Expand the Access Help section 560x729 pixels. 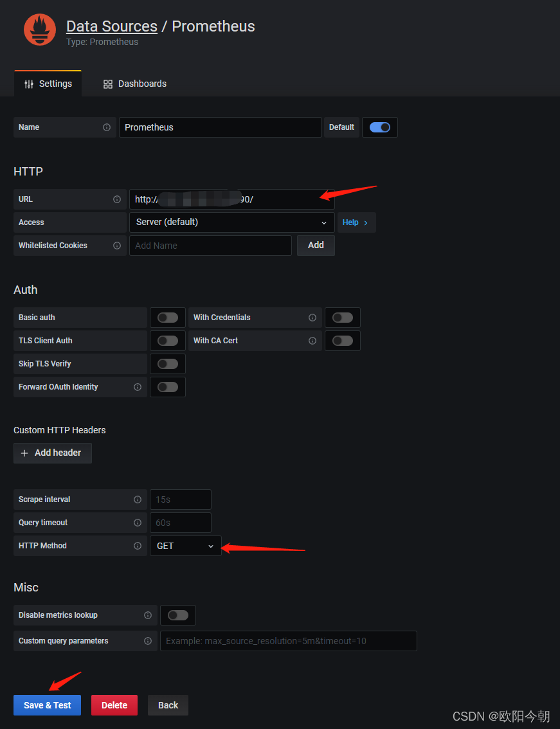coord(356,222)
